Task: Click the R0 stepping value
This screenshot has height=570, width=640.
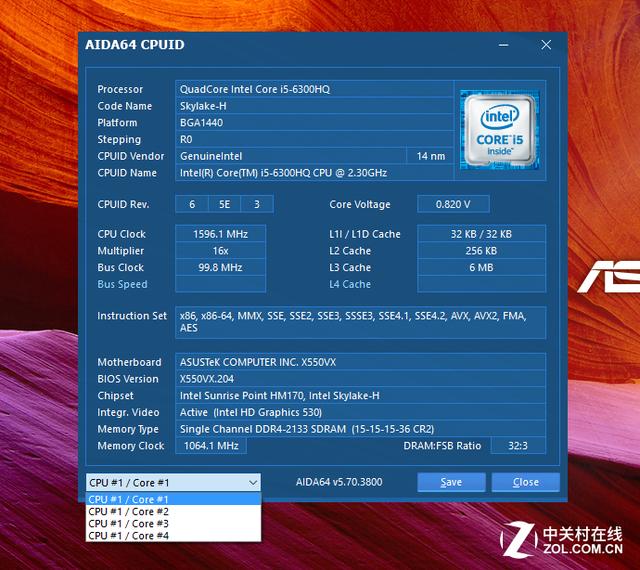Action: [314, 139]
